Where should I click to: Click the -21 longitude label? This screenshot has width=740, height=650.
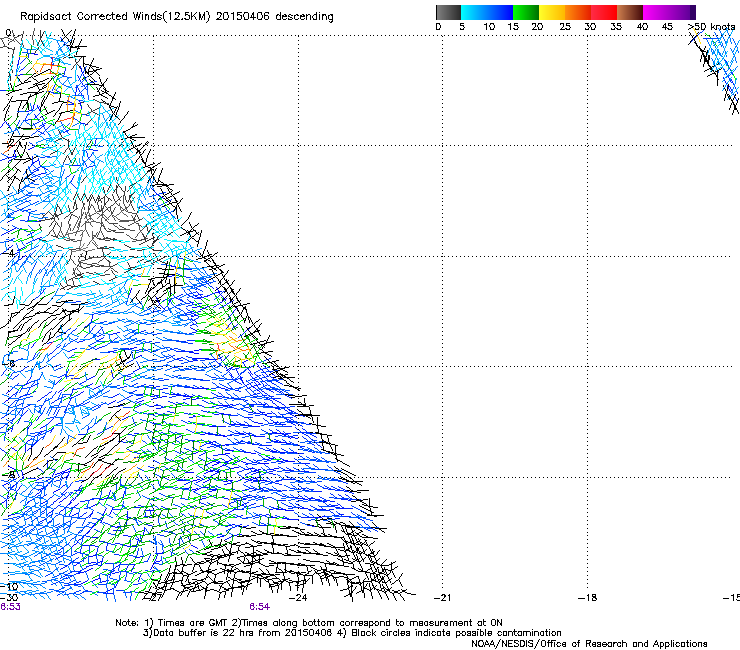point(442,598)
